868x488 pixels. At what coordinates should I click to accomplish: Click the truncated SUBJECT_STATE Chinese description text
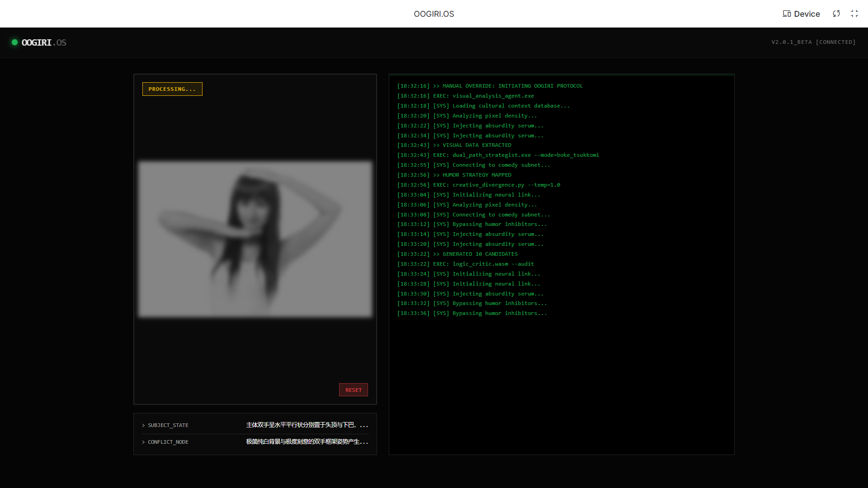[x=307, y=425]
